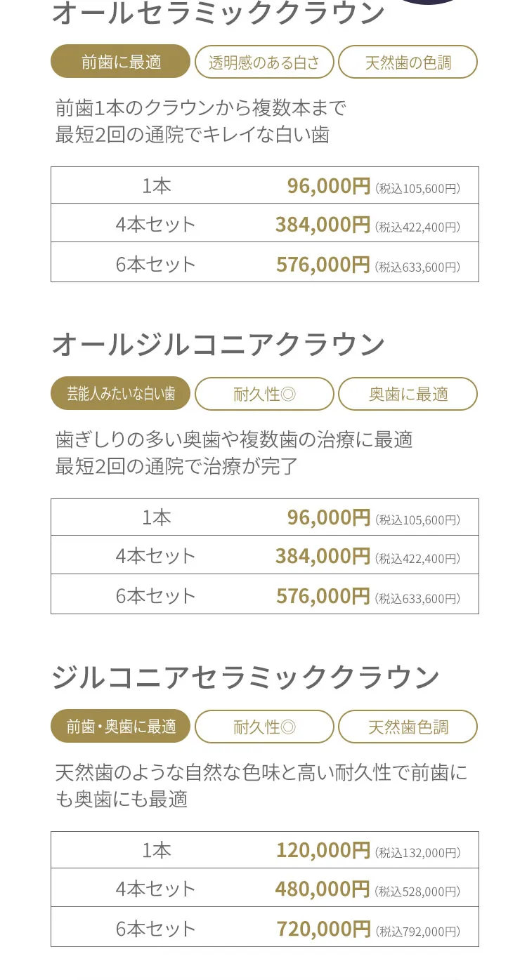Viewport: 527px width, 980px height.
Task: Click the 天然歯の色調 tag
Action: (x=408, y=62)
